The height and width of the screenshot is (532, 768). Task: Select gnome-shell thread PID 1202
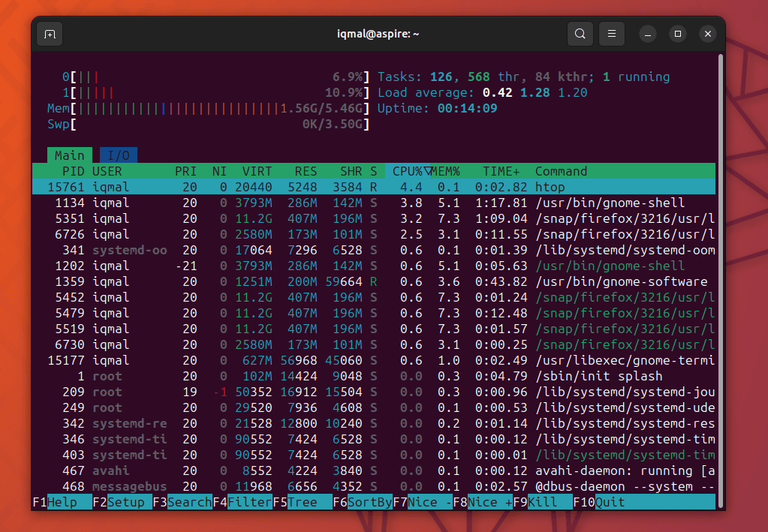tap(374, 266)
